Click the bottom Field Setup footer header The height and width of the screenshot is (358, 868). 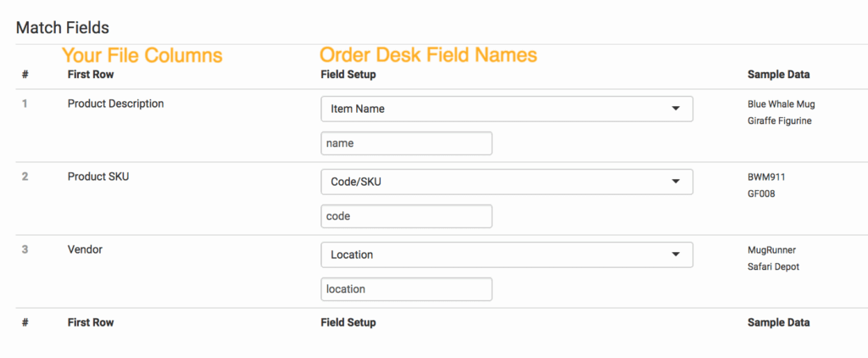point(348,322)
